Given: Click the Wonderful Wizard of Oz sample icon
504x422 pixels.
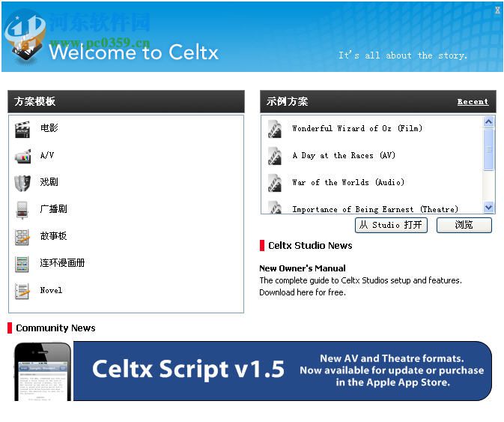Looking at the screenshot, I should pyautogui.click(x=275, y=130).
